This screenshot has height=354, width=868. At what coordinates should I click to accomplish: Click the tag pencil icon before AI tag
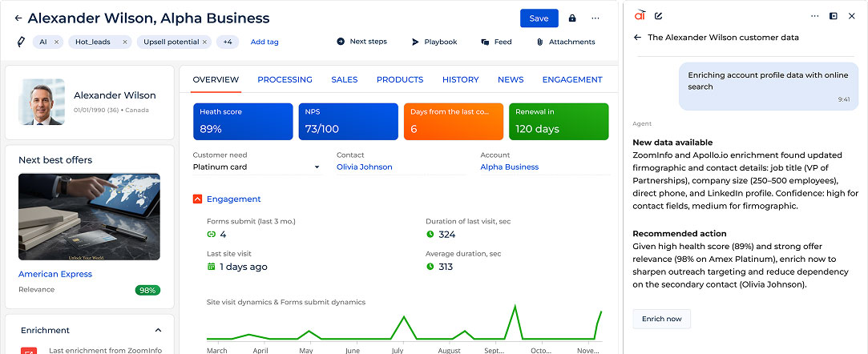coord(21,42)
